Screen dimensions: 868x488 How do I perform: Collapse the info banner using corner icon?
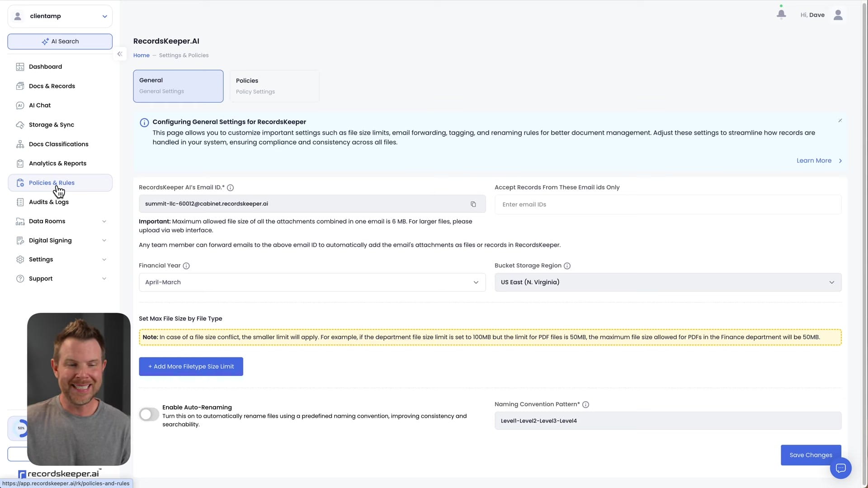coord(840,121)
